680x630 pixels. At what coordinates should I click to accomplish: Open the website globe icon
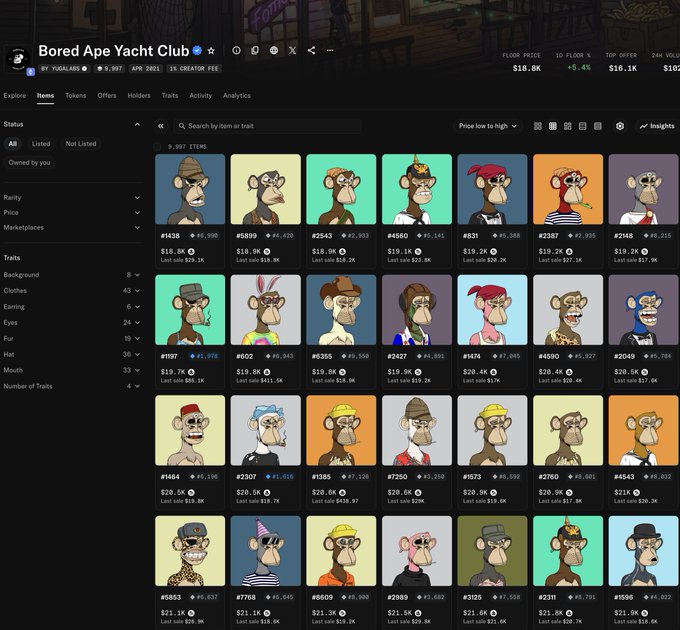[x=274, y=50]
